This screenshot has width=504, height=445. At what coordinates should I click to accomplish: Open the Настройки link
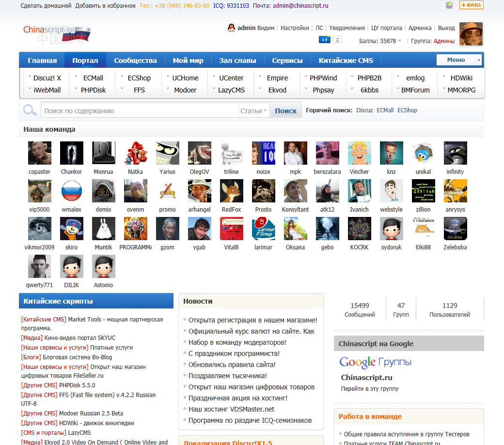pyautogui.click(x=295, y=28)
